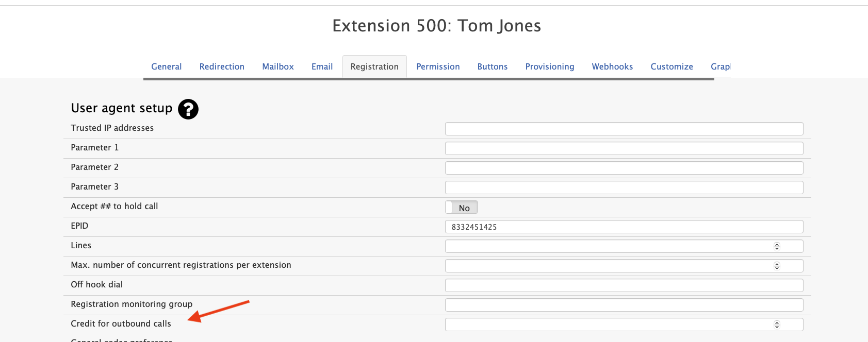Click the Extension 500: Tom Jones heading
The image size is (868, 342).
[x=436, y=26]
